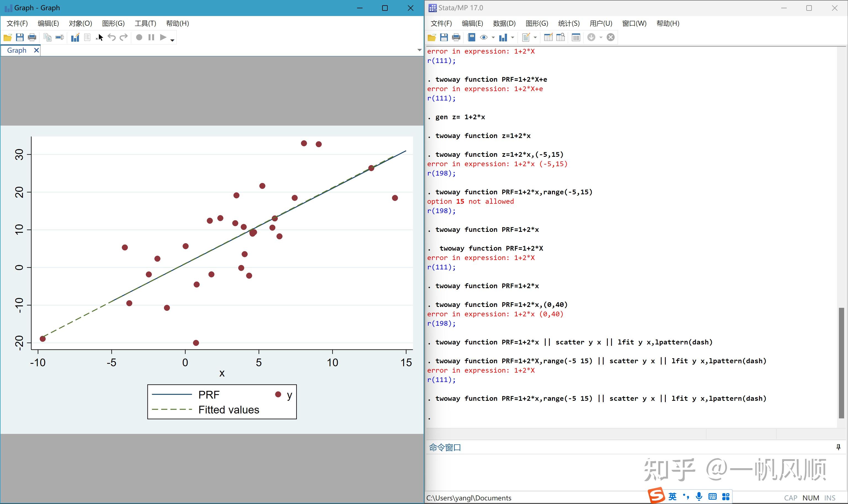
Task: Undo the last graph edit
Action: pos(112,37)
